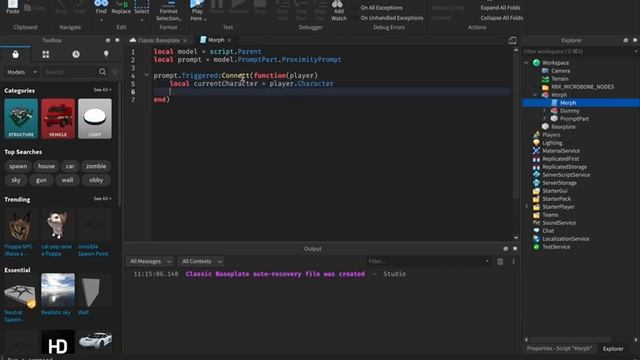Click the Explorer filter workspace field

580,51
